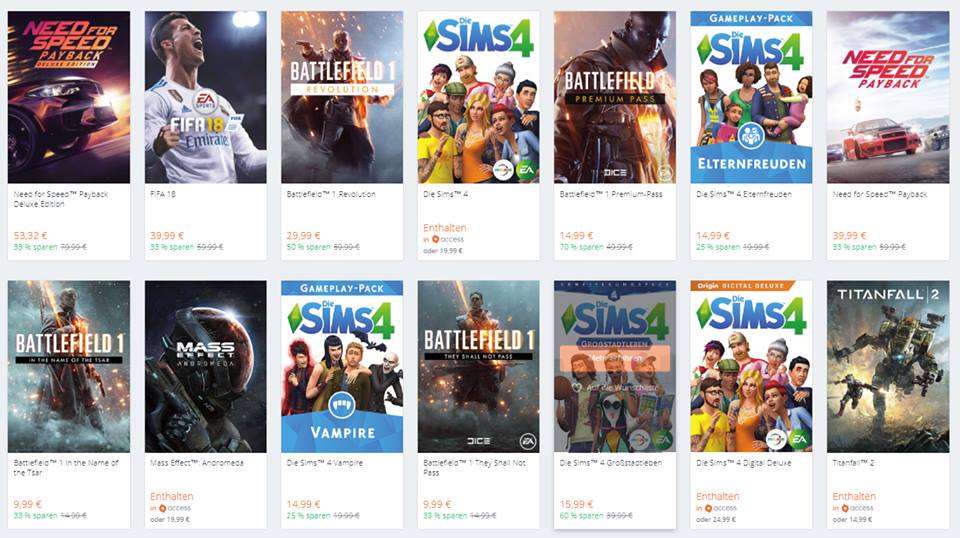960x538 pixels.
Task: Click the access icon under Mass Effect Andromeda
Action: (162, 508)
